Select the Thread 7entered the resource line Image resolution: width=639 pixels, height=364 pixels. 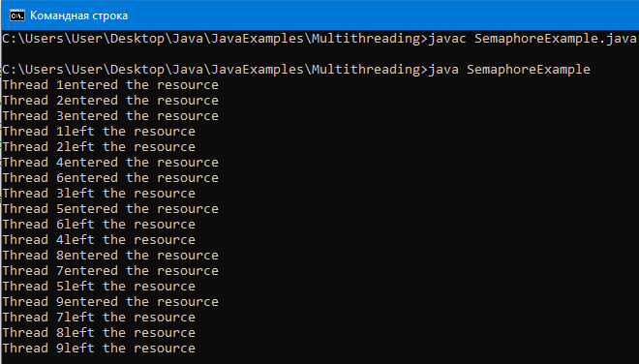click(110, 271)
